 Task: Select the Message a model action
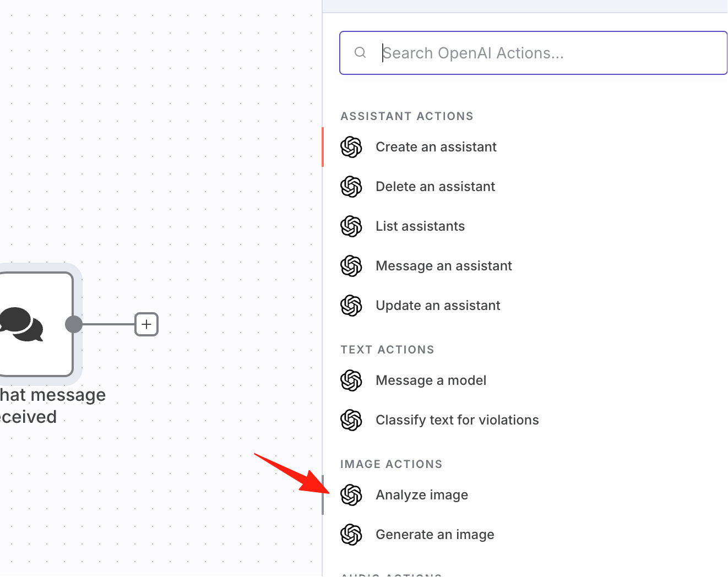pyautogui.click(x=525, y=380)
